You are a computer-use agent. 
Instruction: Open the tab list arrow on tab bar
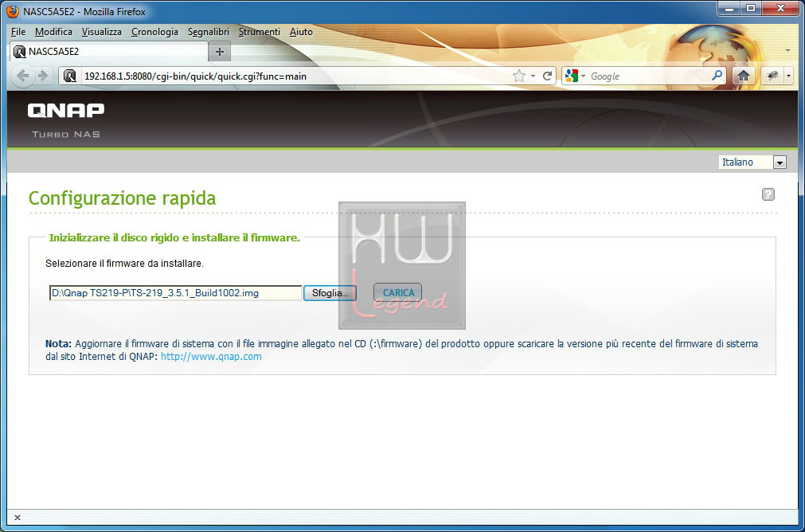(x=787, y=51)
